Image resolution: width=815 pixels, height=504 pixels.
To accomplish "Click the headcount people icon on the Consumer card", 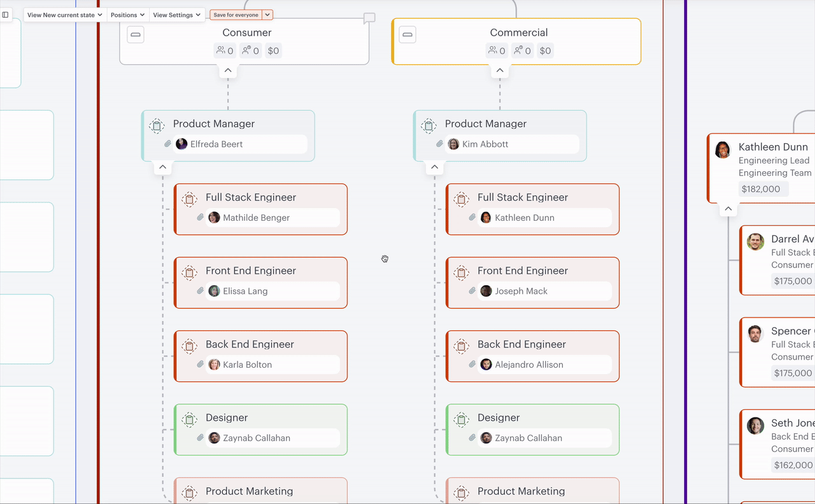I will pos(220,50).
